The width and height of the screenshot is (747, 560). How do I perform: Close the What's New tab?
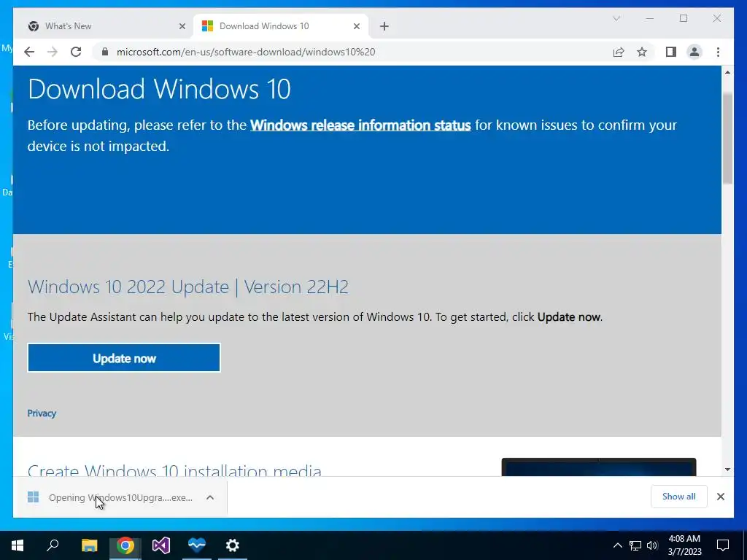[x=182, y=26]
